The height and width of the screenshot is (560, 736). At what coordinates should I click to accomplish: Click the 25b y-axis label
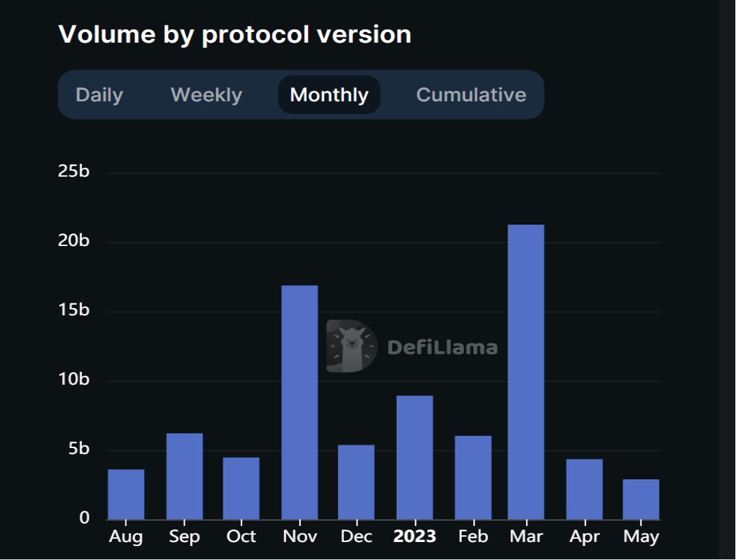click(x=74, y=171)
